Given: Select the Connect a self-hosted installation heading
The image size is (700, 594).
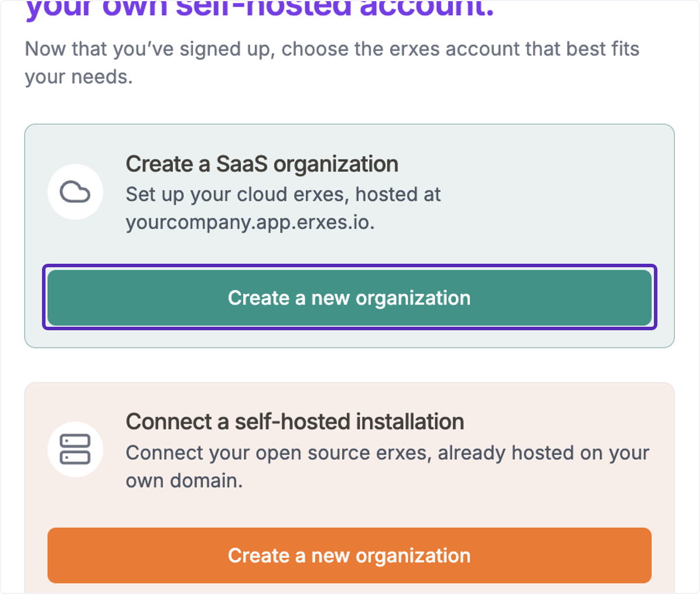Looking at the screenshot, I should (295, 421).
